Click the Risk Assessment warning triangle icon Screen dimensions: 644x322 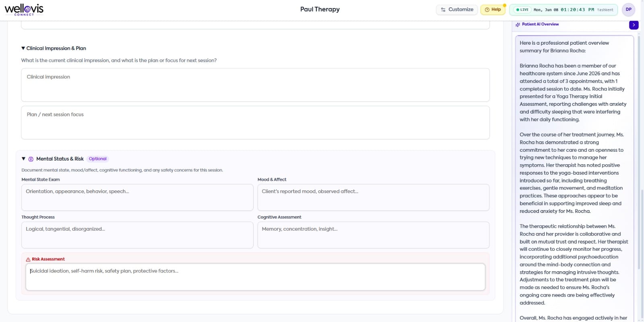coord(28,260)
